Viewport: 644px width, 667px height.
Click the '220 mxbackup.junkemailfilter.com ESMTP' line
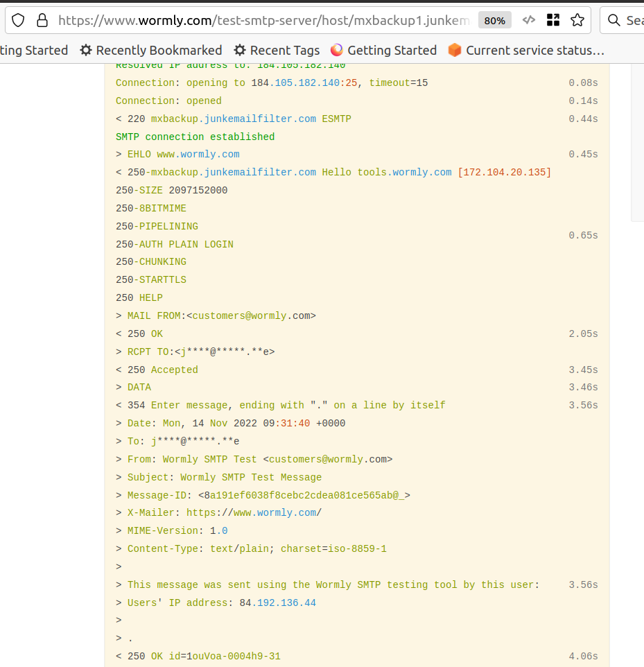point(234,119)
